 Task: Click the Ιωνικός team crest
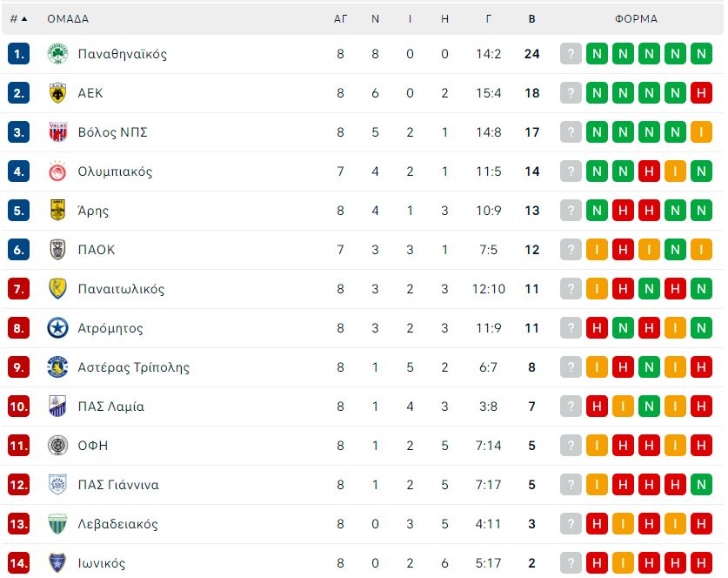[x=58, y=562]
